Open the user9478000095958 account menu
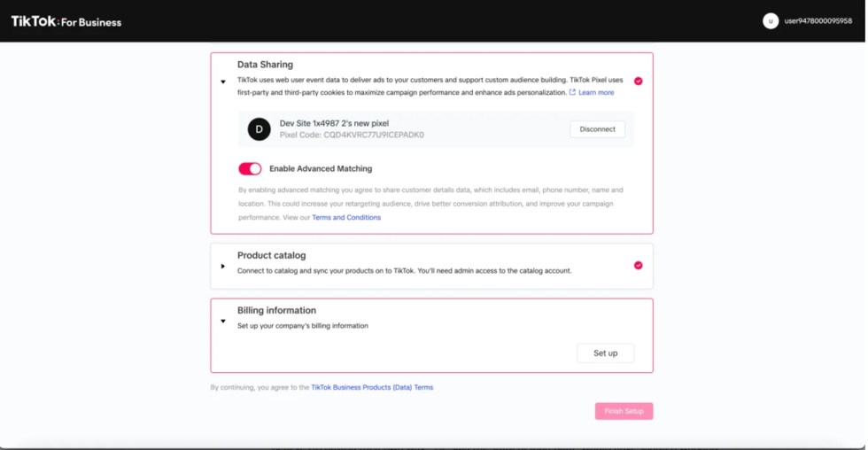The image size is (868, 450). [x=818, y=21]
